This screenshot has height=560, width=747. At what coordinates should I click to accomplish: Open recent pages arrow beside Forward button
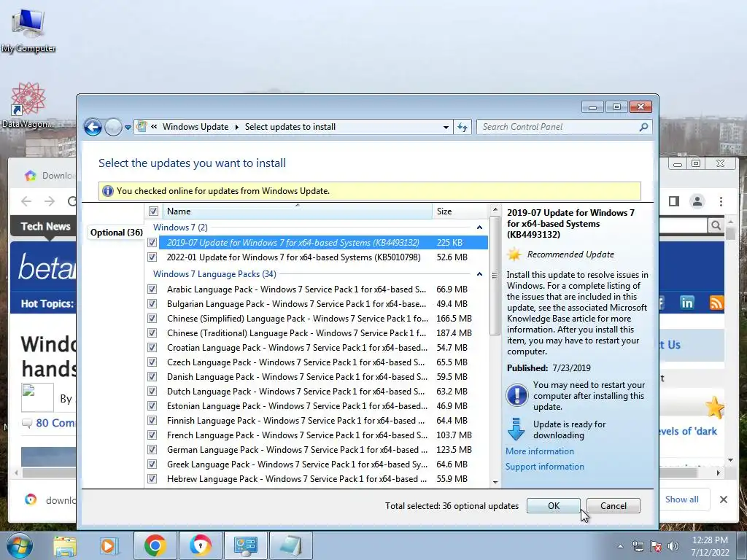pyautogui.click(x=128, y=128)
